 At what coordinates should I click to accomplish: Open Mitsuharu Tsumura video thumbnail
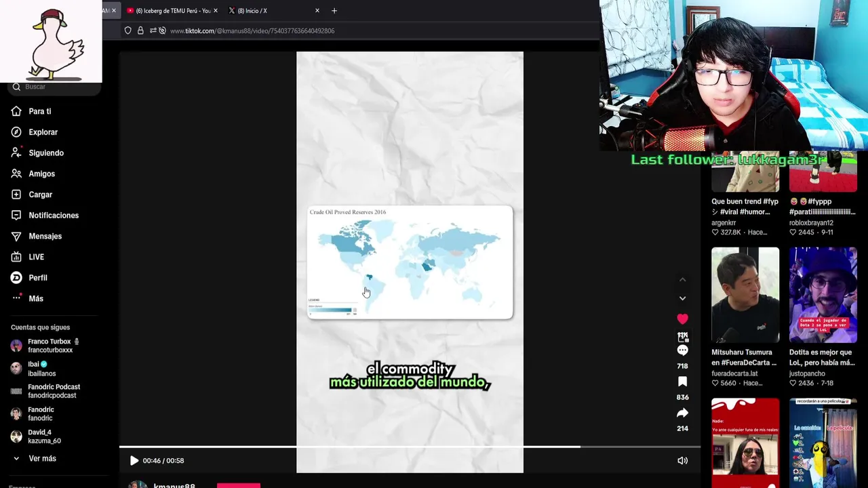[x=745, y=295]
